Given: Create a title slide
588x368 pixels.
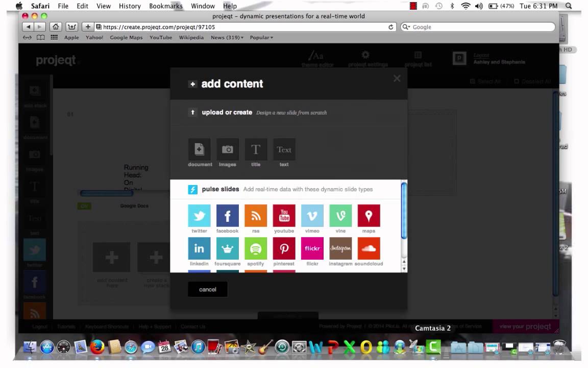Looking at the screenshot, I should pos(256,149).
